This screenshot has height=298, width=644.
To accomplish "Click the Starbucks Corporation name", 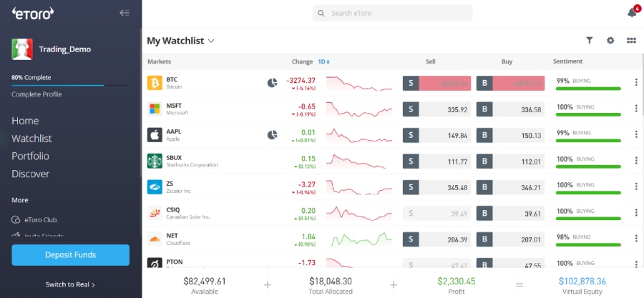I will [x=192, y=165].
